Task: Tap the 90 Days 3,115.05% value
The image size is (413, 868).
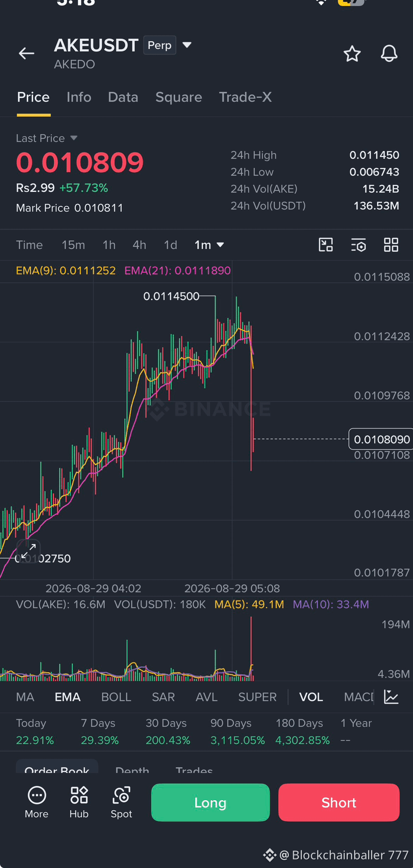Action: (x=237, y=740)
